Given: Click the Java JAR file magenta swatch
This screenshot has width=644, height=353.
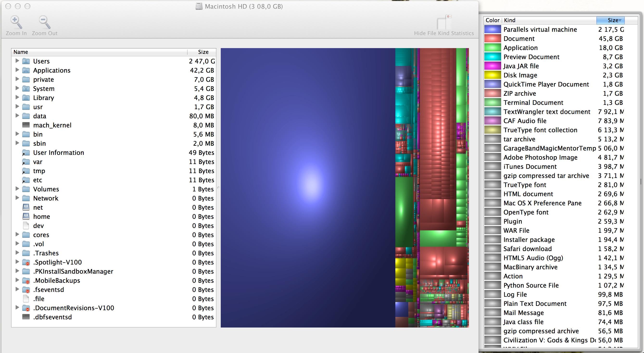Looking at the screenshot, I should 492,66.
